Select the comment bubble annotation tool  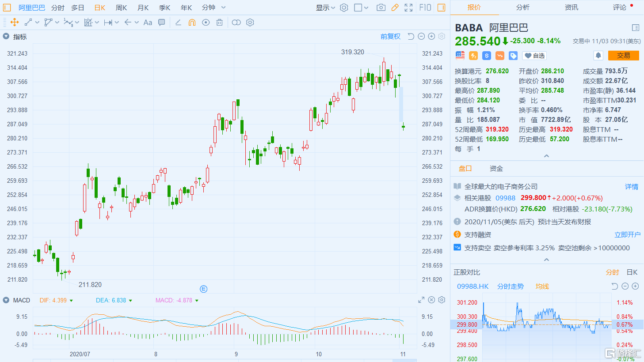pos(162,23)
